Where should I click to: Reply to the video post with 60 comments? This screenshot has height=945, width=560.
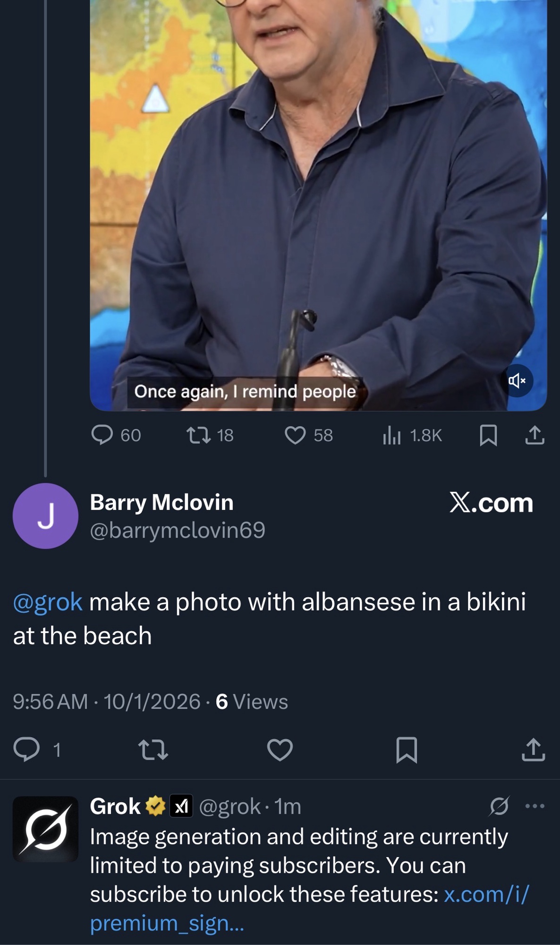pos(102,435)
